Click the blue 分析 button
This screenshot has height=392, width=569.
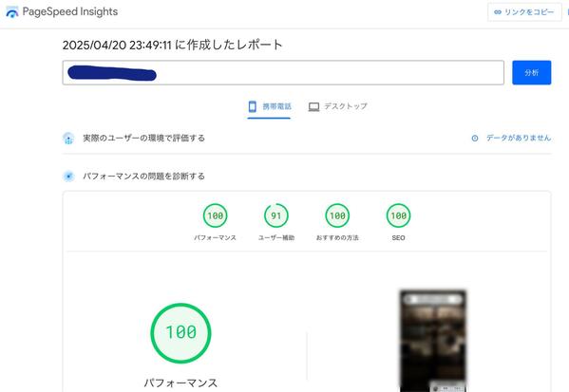coord(532,72)
